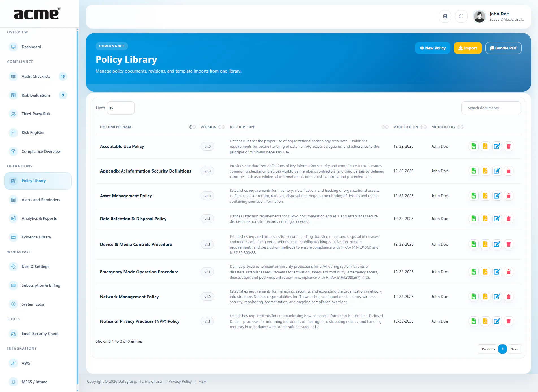Edit the Asset Management Policy
This screenshot has width=538, height=392.
[497, 196]
